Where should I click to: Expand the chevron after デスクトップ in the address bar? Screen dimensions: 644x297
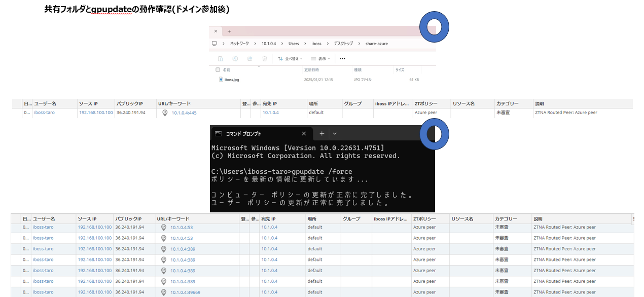click(x=359, y=44)
